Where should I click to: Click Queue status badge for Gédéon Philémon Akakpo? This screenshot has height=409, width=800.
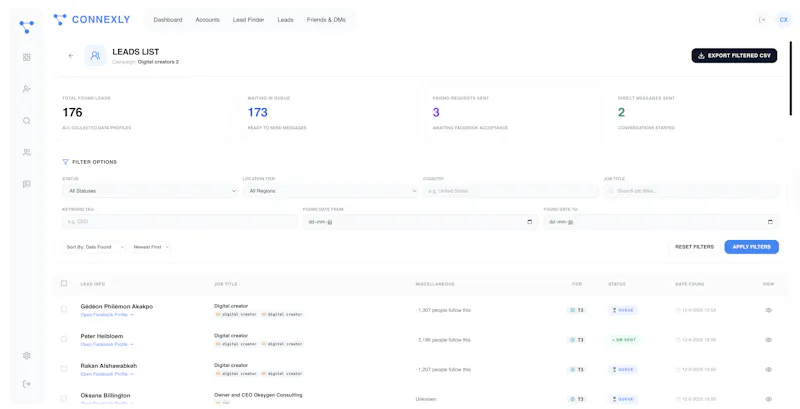[x=622, y=310]
